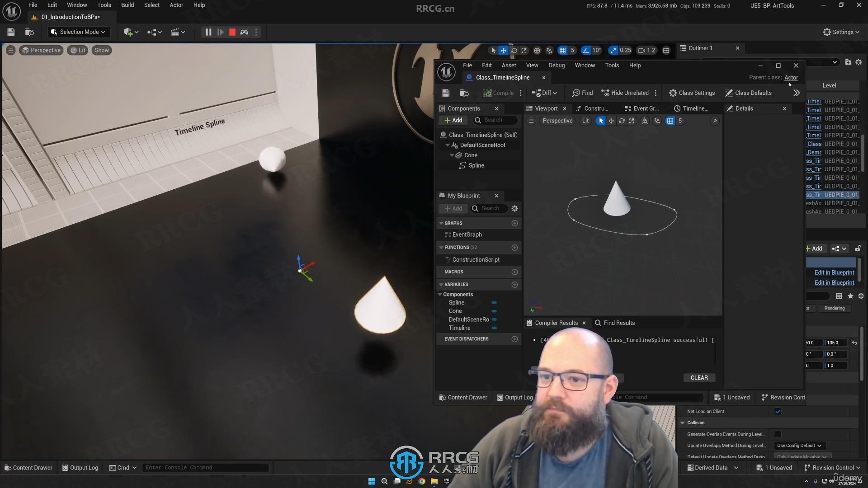Toggle visibility of Cone component

(x=494, y=310)
